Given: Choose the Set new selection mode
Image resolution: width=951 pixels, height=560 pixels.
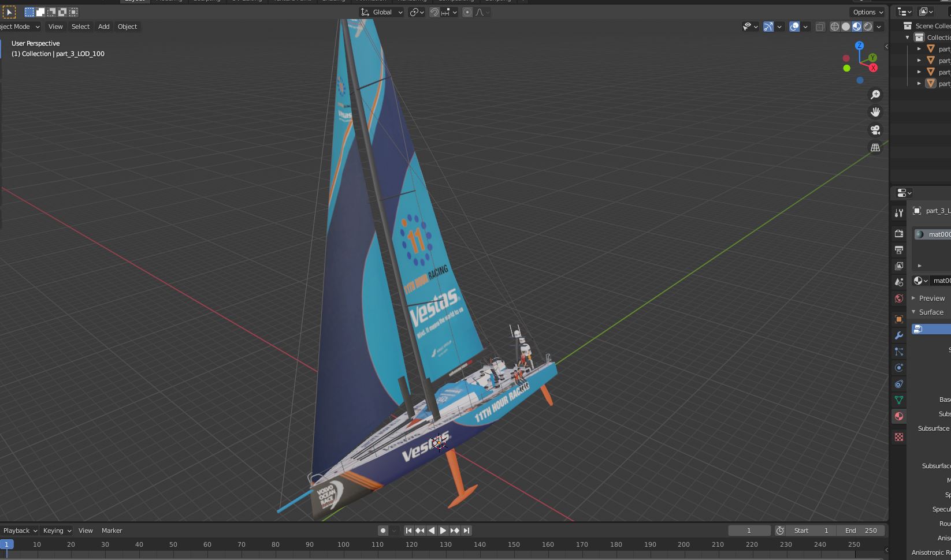Looking at the screenshot, I should coord(29,12).
